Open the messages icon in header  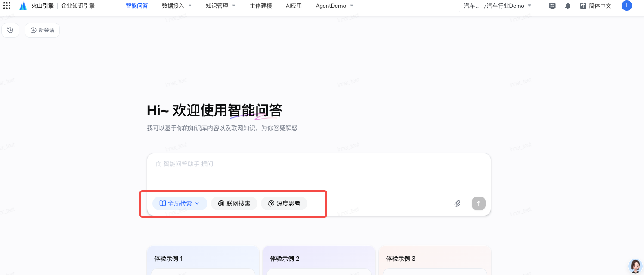tap(552, 6)
